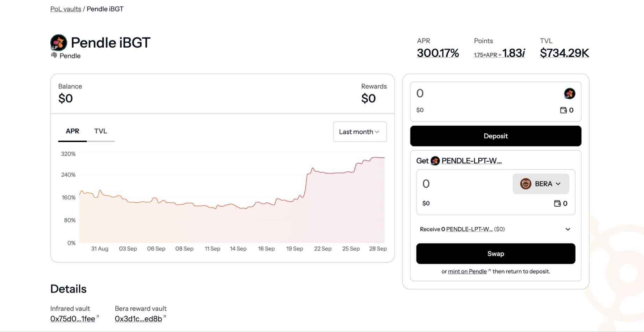This screenshot has width=644, height=332.
Task: Open Bera reward vault address 0x3d1c...ed8b
Action: coord(138,319)
